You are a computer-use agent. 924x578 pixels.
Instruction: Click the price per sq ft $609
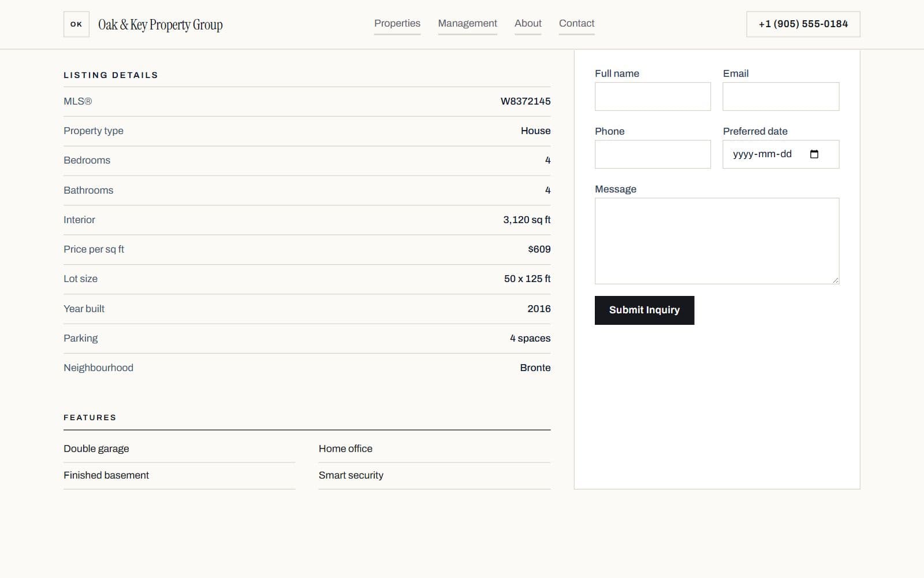coord(539,249)
